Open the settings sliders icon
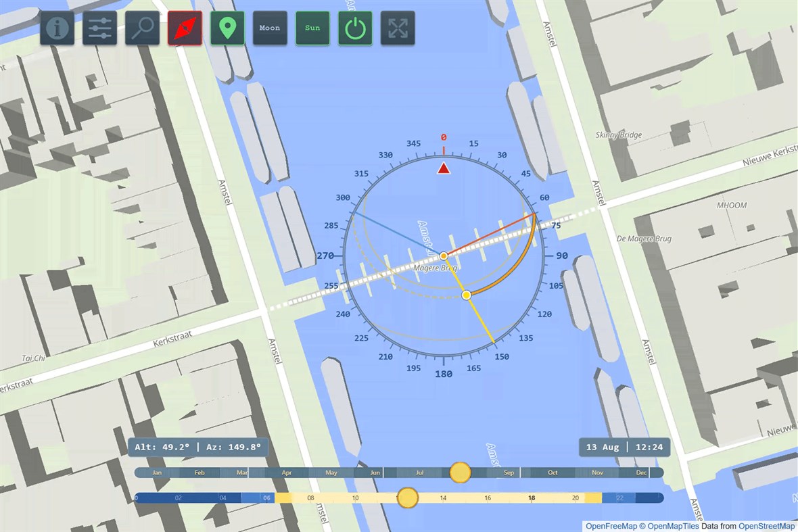 (x=100, y=28)
